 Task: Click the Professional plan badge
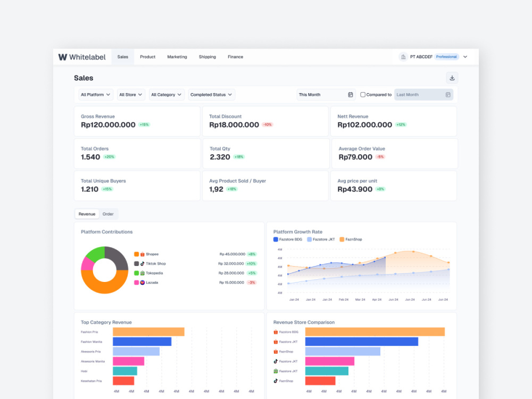pos(446,57)
